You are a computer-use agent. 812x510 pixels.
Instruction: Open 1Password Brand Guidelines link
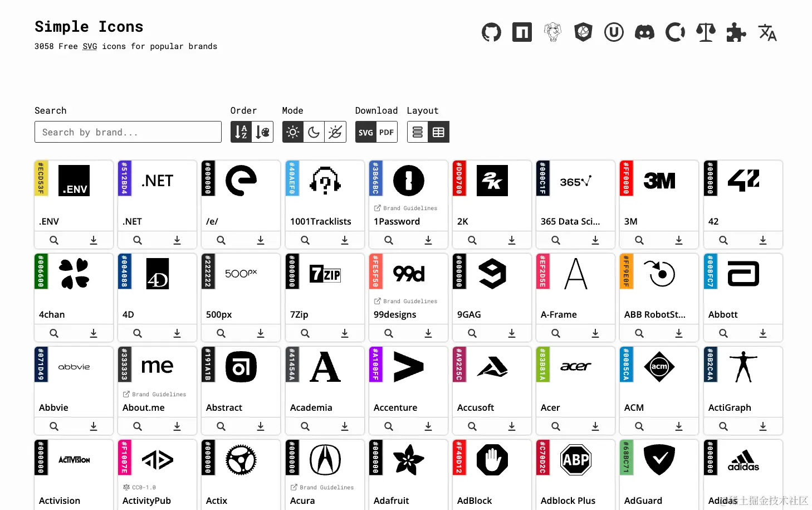[405, 208]
